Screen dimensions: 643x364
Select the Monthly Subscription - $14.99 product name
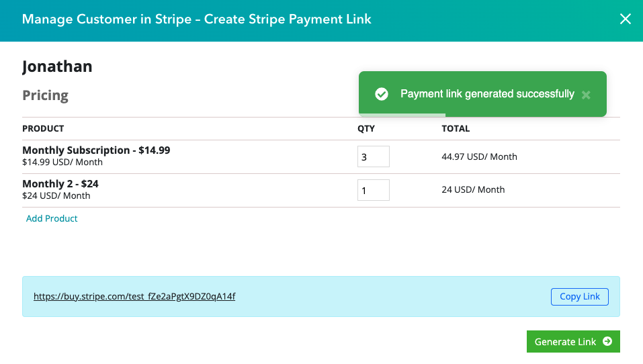[96, 150]
